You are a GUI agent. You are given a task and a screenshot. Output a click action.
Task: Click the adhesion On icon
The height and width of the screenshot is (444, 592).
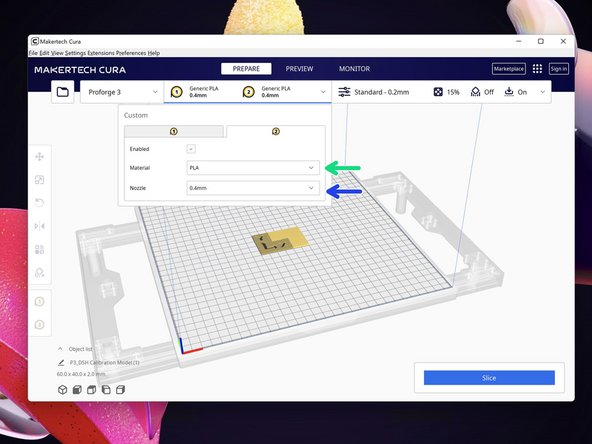(509, 92)
